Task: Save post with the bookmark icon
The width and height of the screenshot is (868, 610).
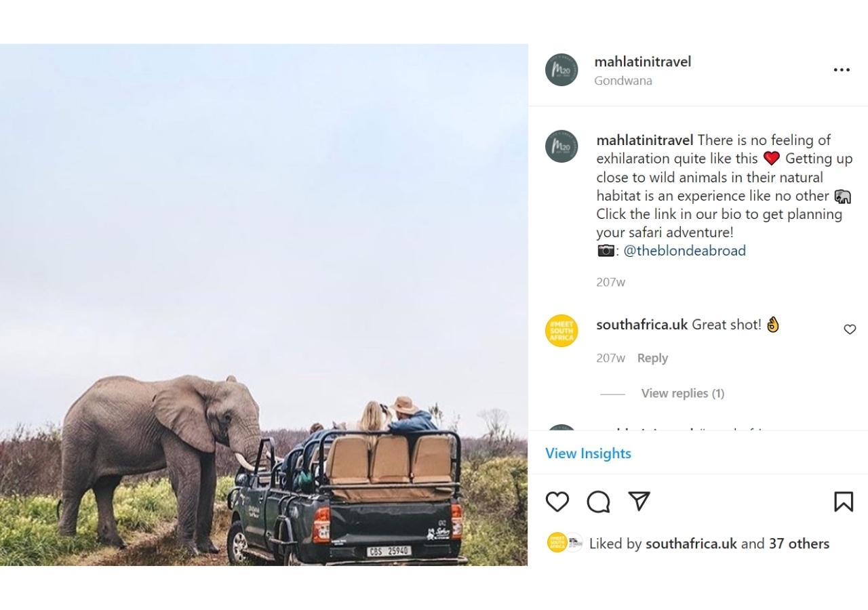Action: (843, 502)
